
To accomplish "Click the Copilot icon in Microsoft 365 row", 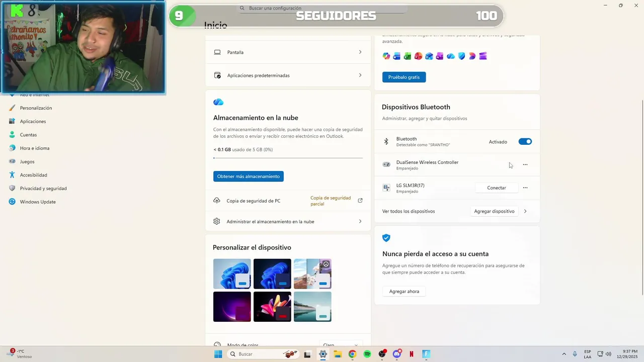I will pyautogui.click(x=386, y=56).
